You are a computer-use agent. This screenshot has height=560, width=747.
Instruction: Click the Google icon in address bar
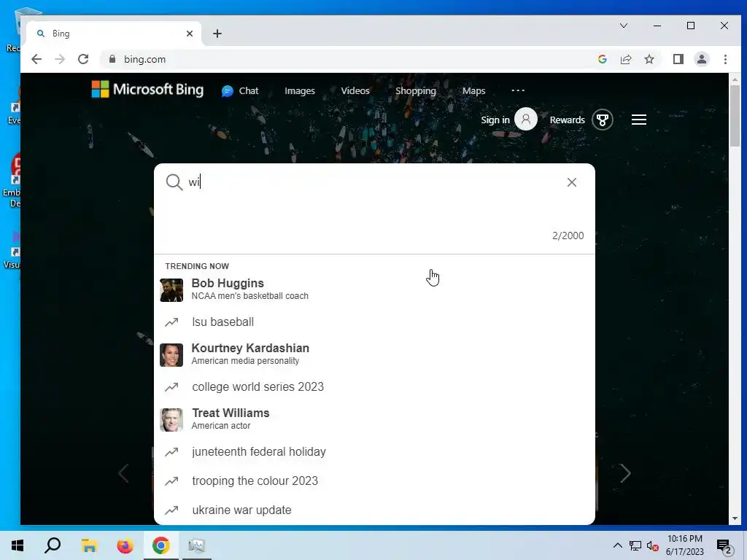click(603, 59)
